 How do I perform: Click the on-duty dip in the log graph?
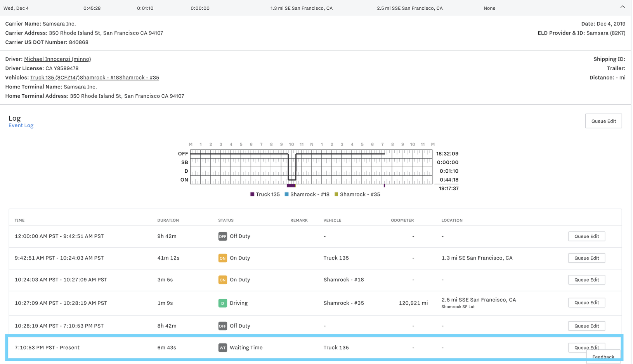[x=292, y=180]
